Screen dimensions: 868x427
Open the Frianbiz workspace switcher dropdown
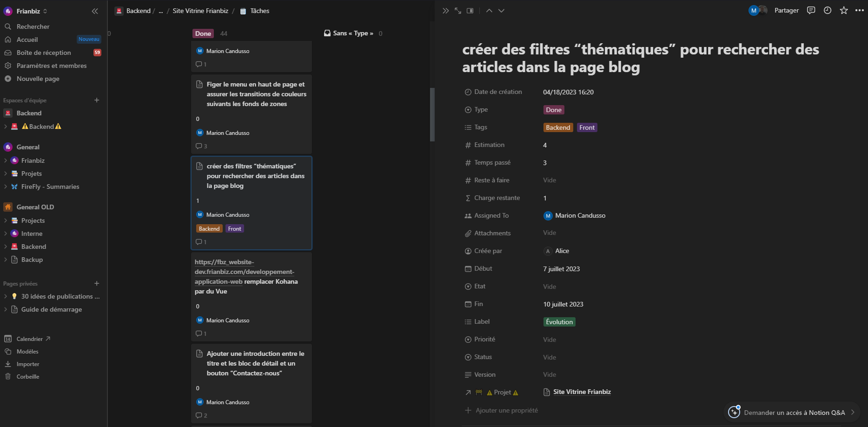[32, 11]
